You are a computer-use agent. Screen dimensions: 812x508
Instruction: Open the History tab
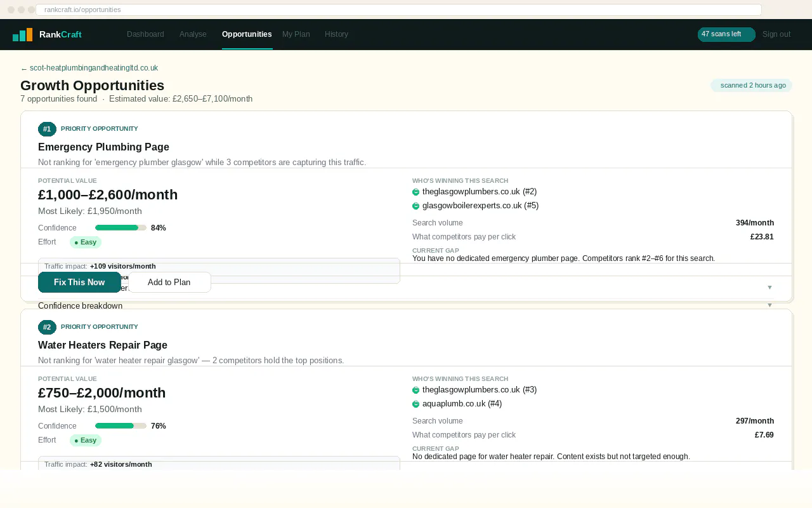pyautogui.click(x=336, y=34)
